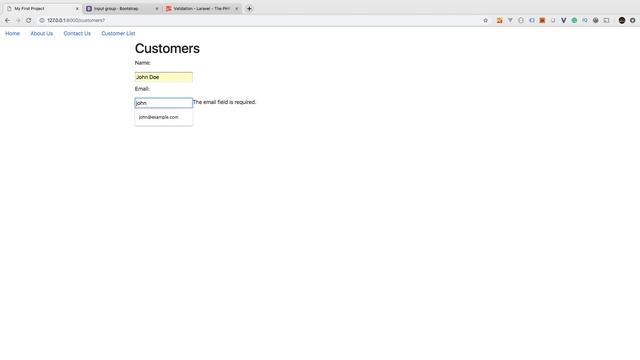640x360 pixels.
Task: Focus the Email input field
Action: tap(164, 103)
